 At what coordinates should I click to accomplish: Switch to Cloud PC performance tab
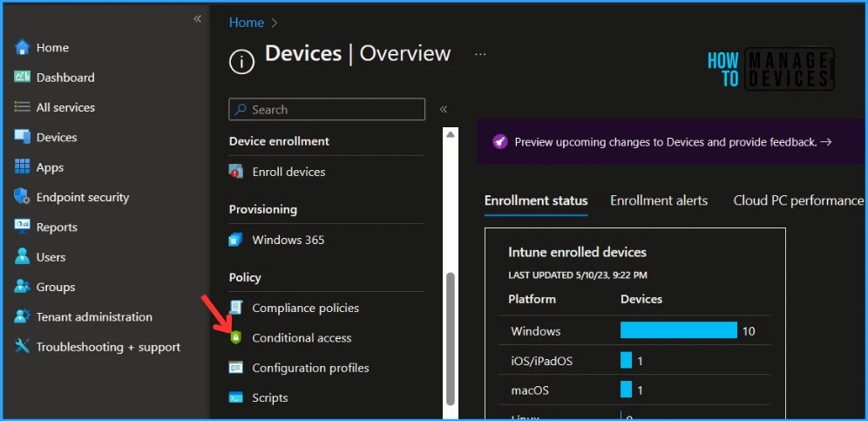pyautogui.click(x=798, y=200)
